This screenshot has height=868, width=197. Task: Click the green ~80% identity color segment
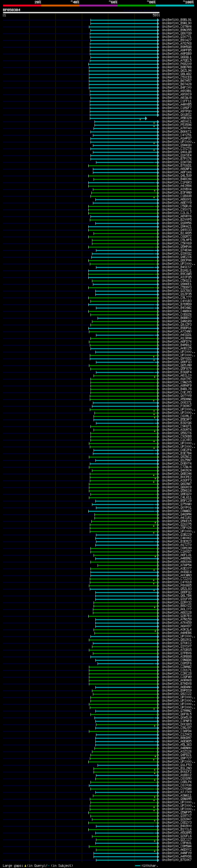point(137,6)
